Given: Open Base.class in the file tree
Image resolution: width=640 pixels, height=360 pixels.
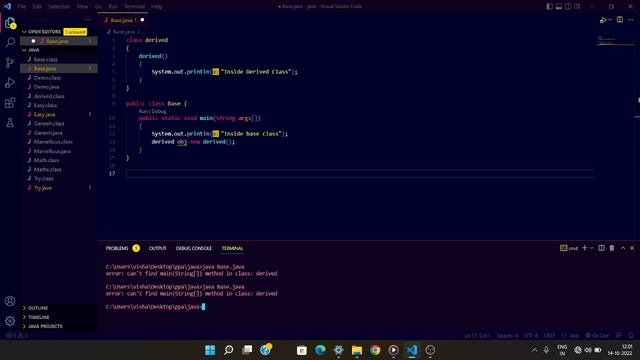Looking at the screenshot, I should click(x=59, y=59).
